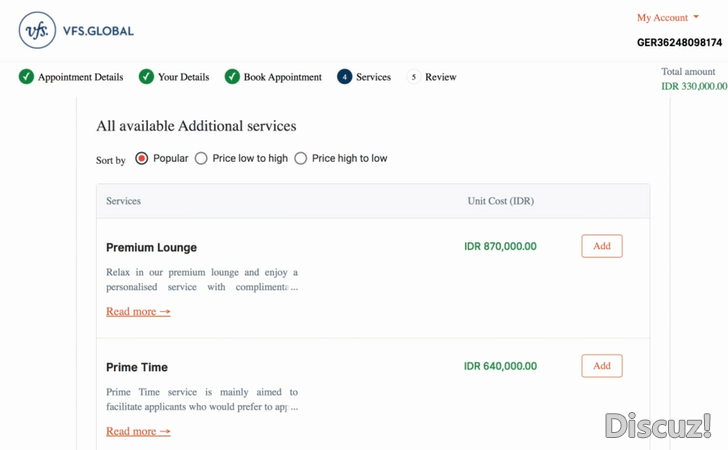This screenshot has width=728, height=450.
Task: Go to the Your Details step
Action: (183, 77)
